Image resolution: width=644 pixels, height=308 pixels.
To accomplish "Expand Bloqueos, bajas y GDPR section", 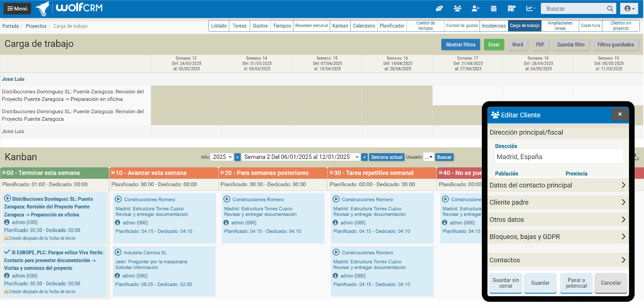I will coord(558,237).
